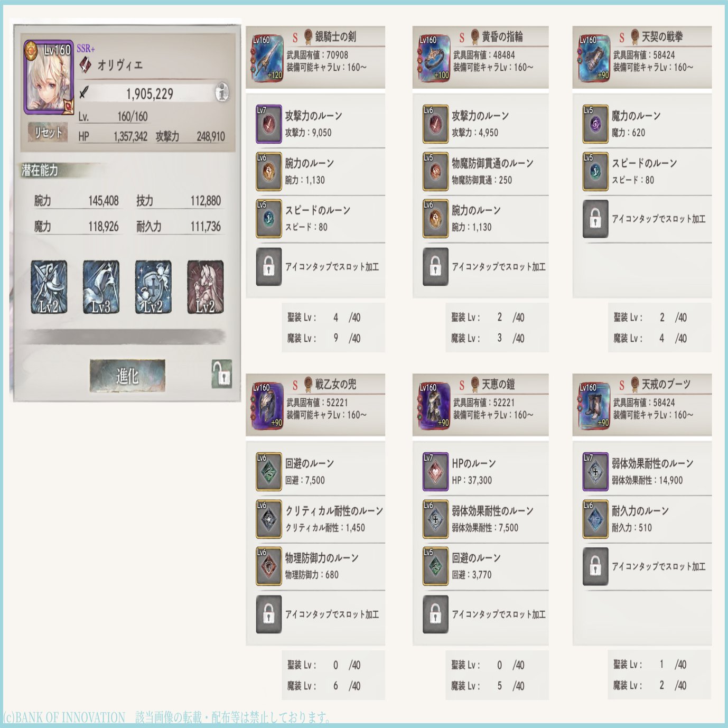Toggle the green lock icon beside 進化
The image size is (728, 728).
[222, 374]
